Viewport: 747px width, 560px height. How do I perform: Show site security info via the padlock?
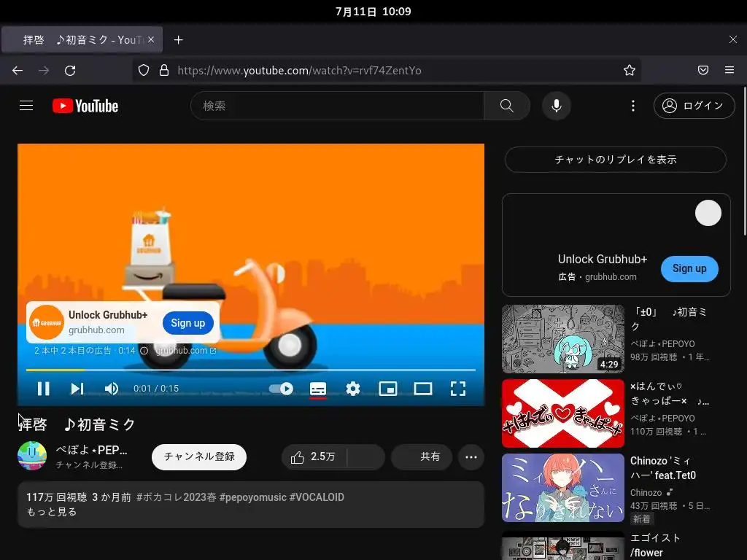(x=164, y=71)
